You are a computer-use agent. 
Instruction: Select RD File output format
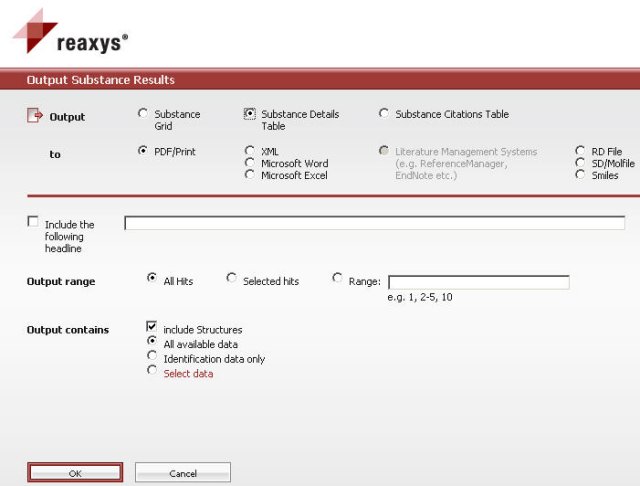581,151
